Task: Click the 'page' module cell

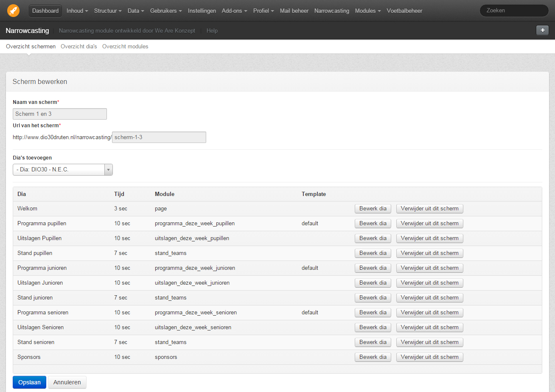Action: (161, 209)
